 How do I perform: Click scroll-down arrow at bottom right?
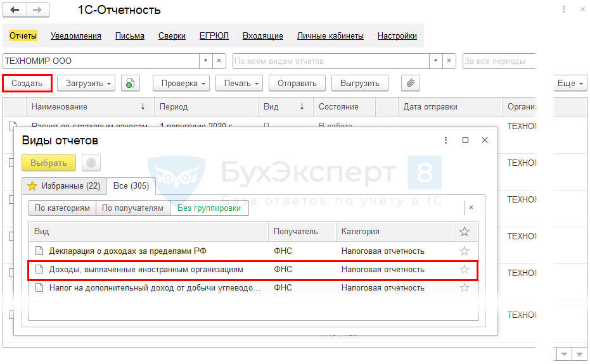[564, 354]
